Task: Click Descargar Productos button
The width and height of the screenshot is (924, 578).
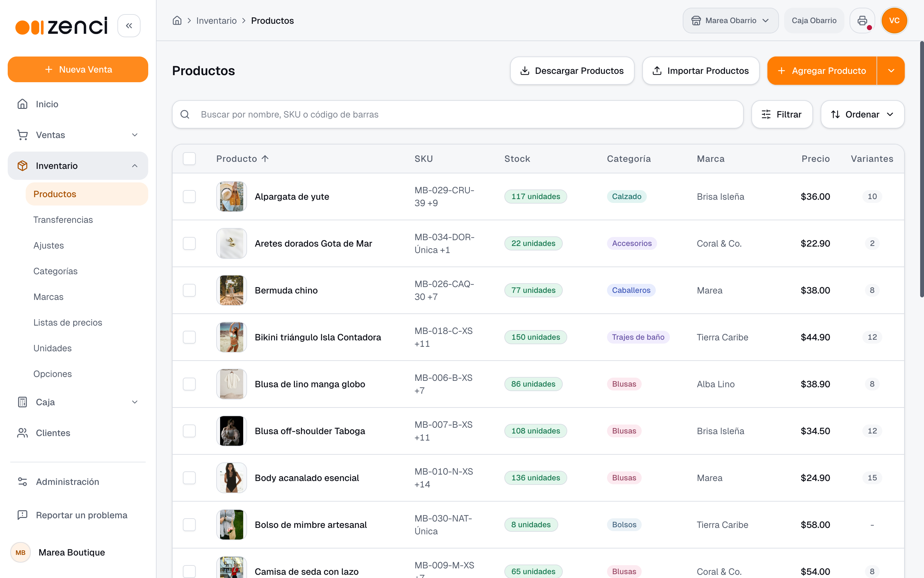Action: [x=572, y=71]
